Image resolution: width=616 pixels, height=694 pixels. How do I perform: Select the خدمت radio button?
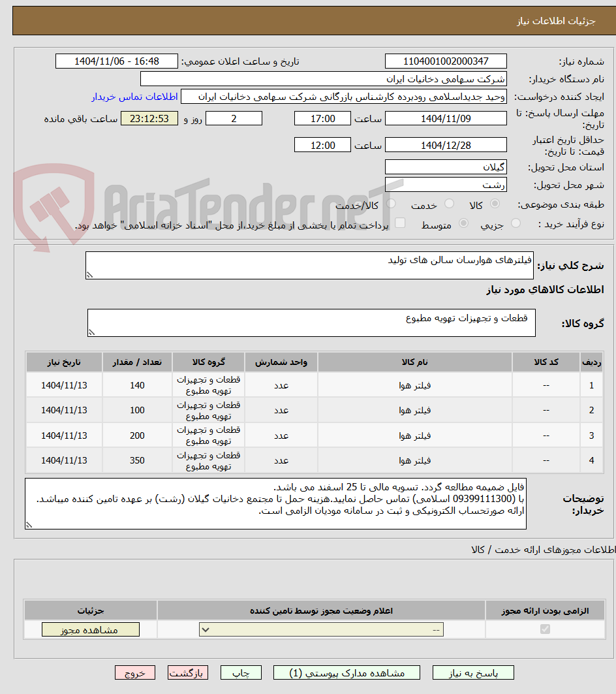click(449, 204)
